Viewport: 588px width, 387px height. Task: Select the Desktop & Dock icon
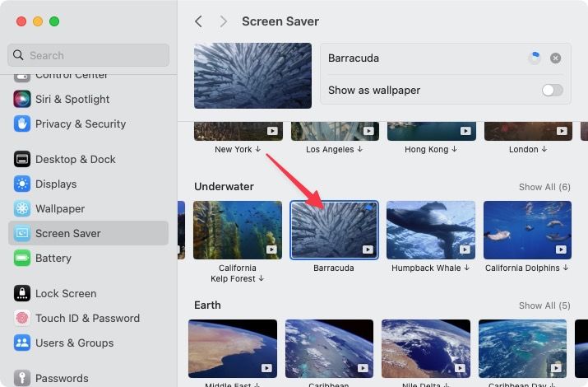[22, 159]
